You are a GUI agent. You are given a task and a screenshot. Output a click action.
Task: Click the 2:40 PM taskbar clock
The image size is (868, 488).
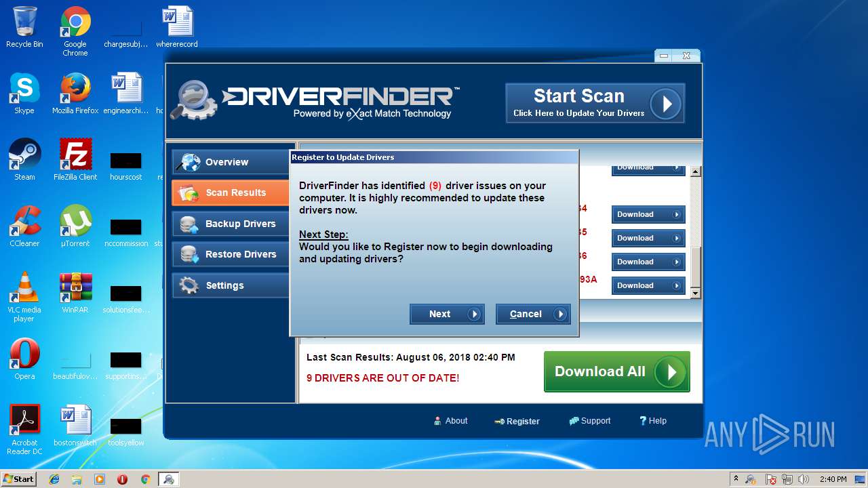pyautogui.click(x=833, y=479)
